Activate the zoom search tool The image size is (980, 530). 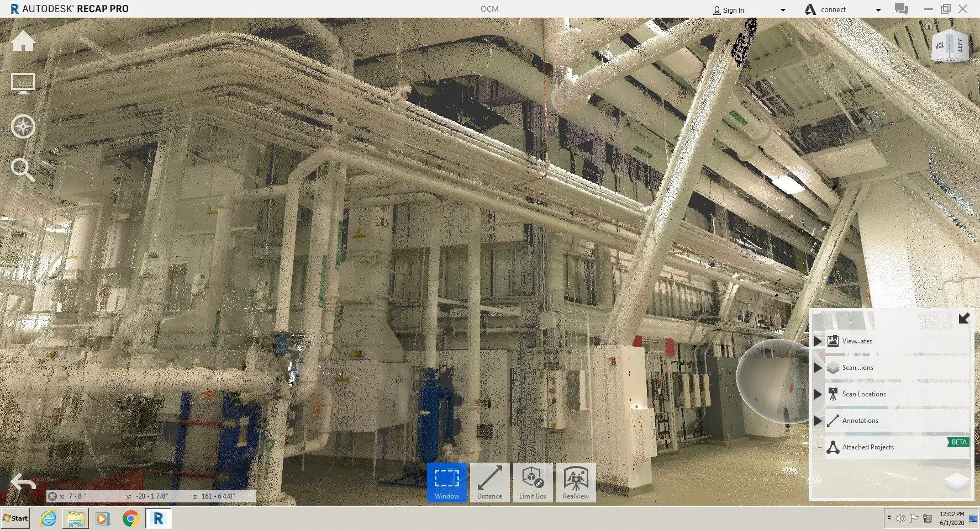coord(22,169)
